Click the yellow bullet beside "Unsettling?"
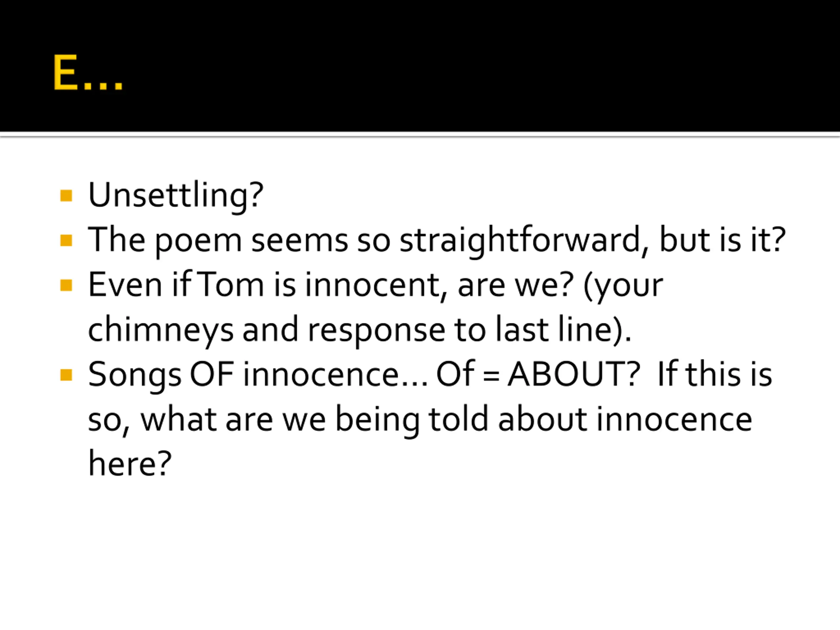This screenshot has width=840, height=630. pyautogui.click(x=66, y=196)
